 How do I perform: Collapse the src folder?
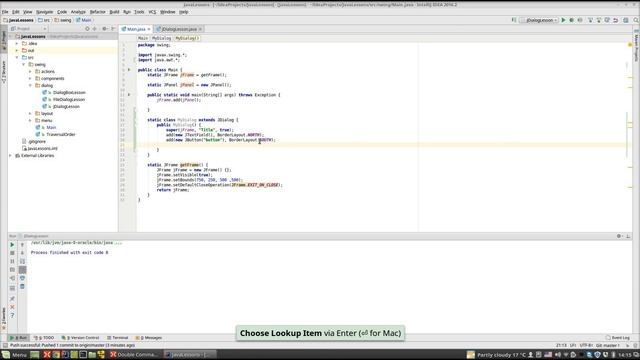click(17, 58)
